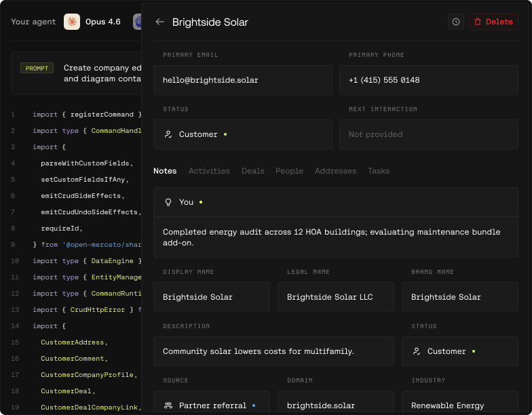532x415 pixels.
Task: Open the top Status Customer dropdown
Action: point(243,134)
